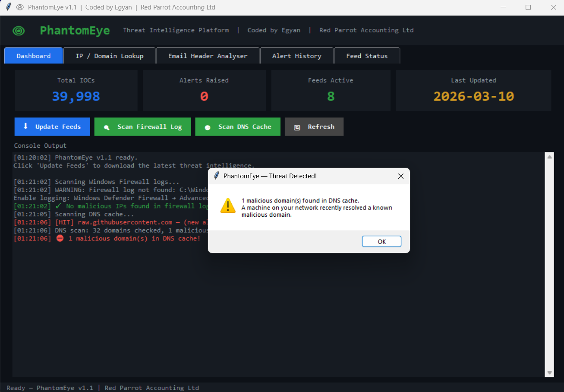Click the Refresh button
The width and height of the screenshot is (564, 392).
pyautogui.click(x=314, y=127)
